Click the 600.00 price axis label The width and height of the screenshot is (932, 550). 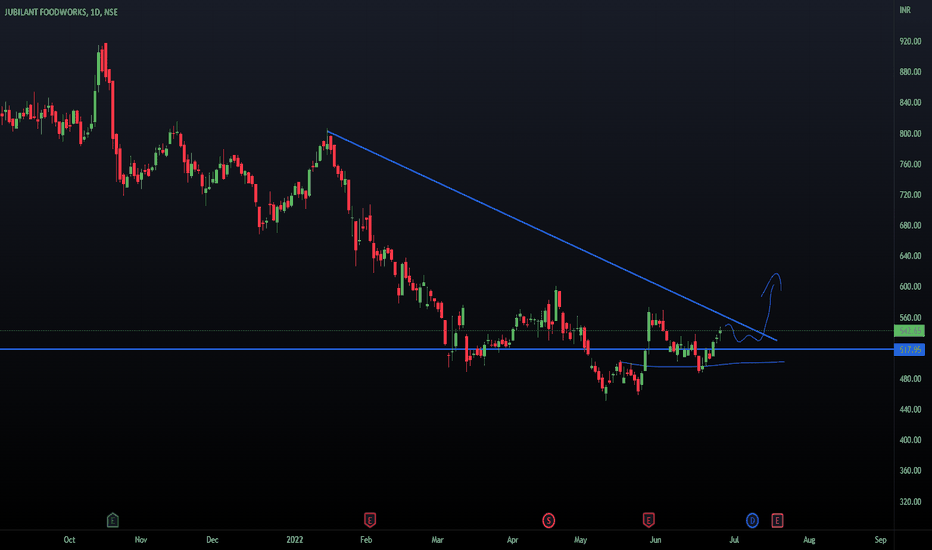click(x=910, y=287)
